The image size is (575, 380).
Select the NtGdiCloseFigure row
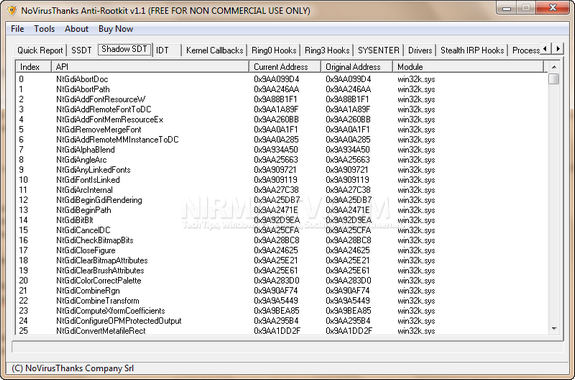(x=281, y=251)
